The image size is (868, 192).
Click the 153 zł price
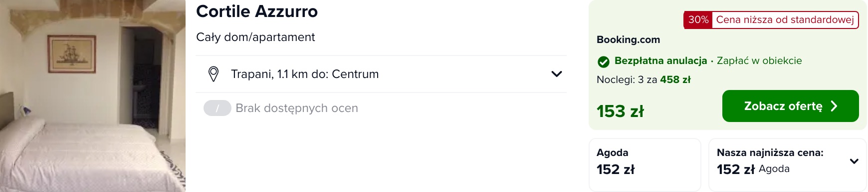pos(620,111)
